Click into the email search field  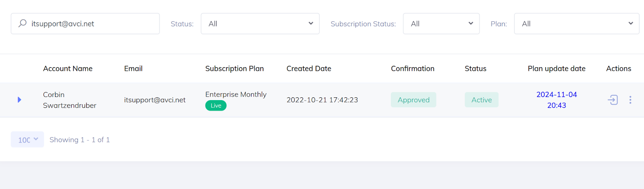[93, 24]
